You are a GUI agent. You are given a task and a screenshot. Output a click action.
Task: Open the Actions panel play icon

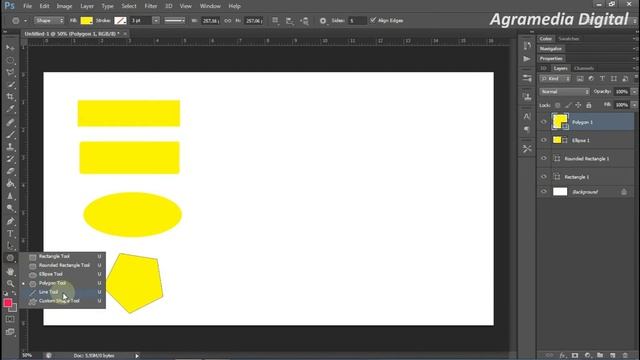click(x=527, y=59)
